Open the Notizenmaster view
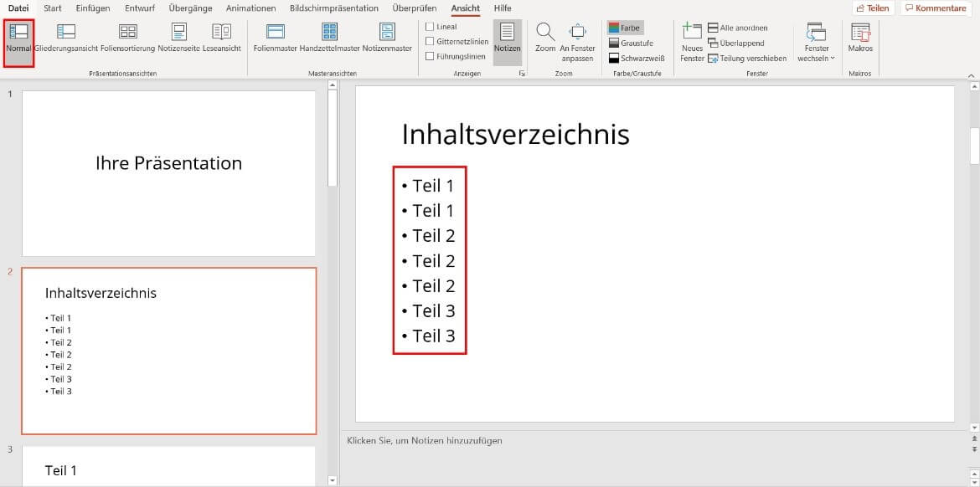Screen dimensions: 980x487 tap(387, 38)
